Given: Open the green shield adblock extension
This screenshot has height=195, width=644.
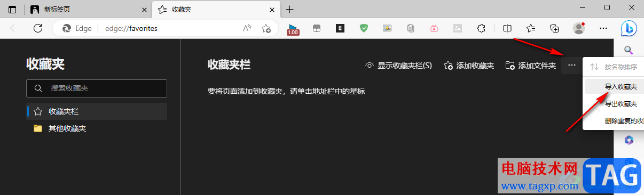Looking at the screenshot, I should tap(364, 28).
